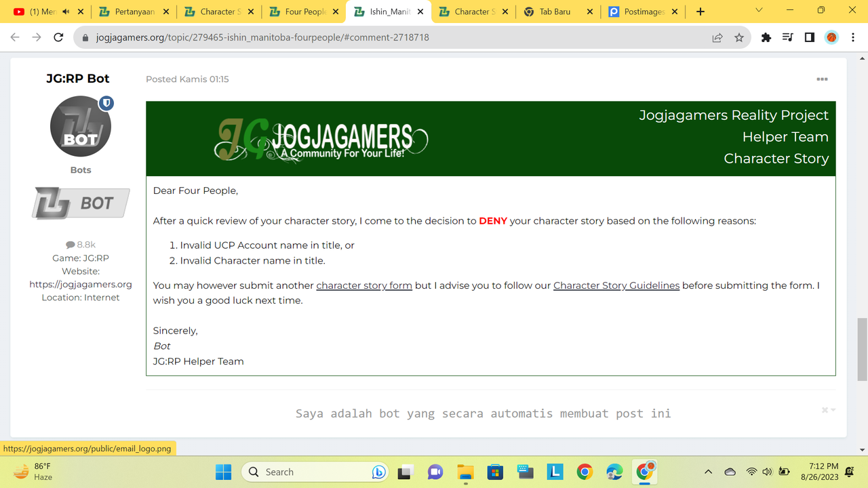The height and width of the screenshot is (488, 868).
Task: Open https://jogjagamers.org website link
Action: pos(81,284)
